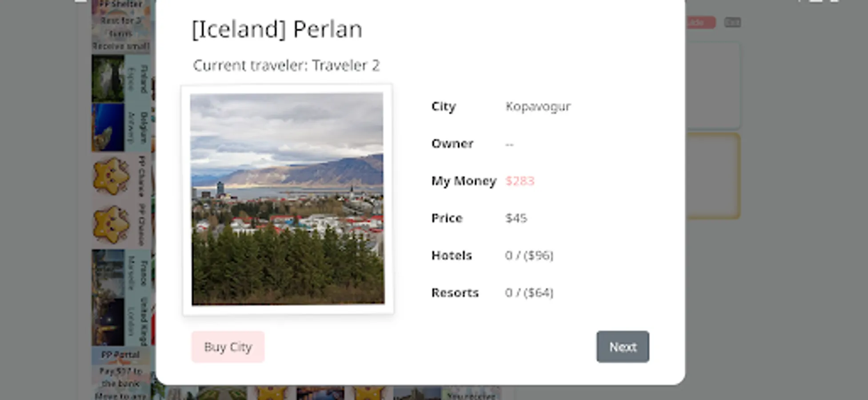This screenshot has height=400, width=868.
Task: Click the right star icon on bottom board row
Action: pos(369,393)
